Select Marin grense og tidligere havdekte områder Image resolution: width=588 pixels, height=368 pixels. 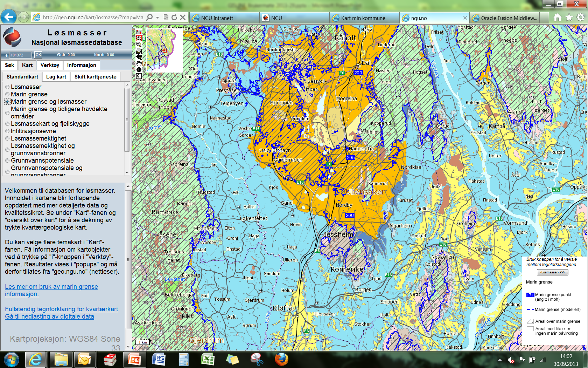(x=7, y=113)
